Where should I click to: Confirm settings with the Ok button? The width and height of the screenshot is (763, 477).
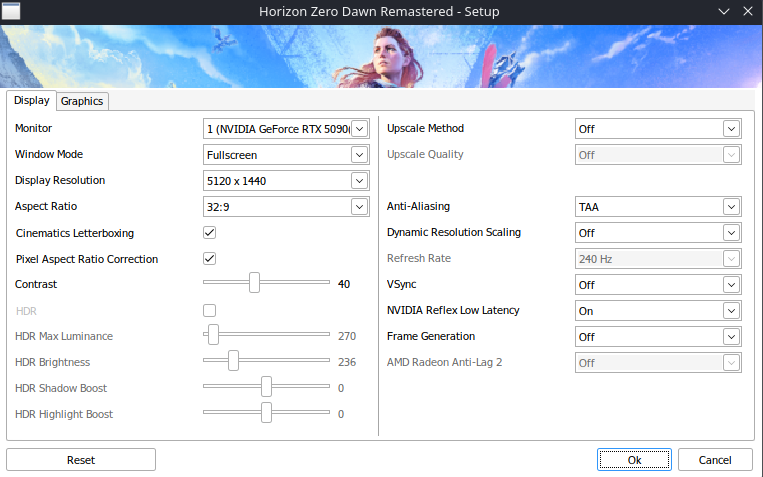[634, 460]
